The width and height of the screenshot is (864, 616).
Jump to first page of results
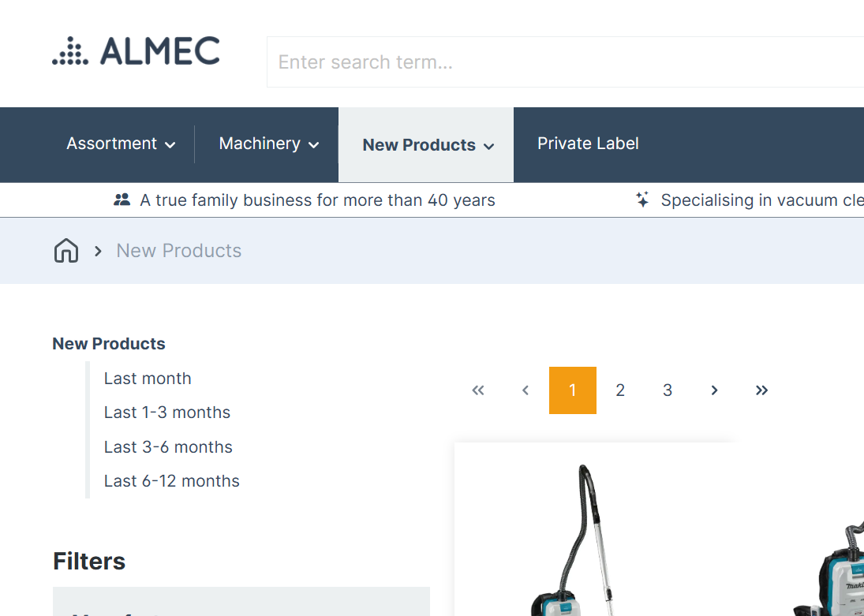pyautogui.click(x=477, y=390)
